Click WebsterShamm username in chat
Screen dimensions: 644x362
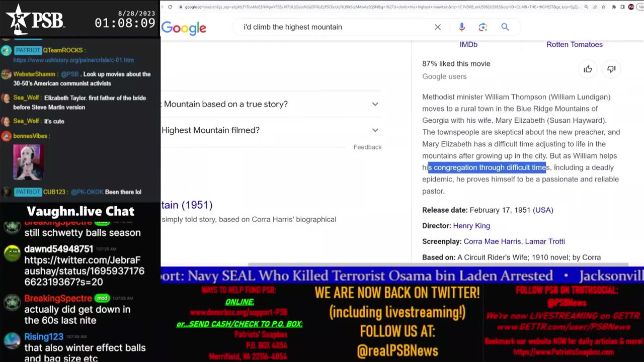(35, 74)
